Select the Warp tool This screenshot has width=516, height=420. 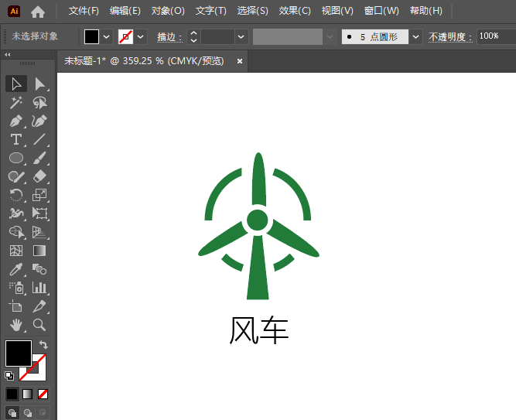[x=16, y=213]
